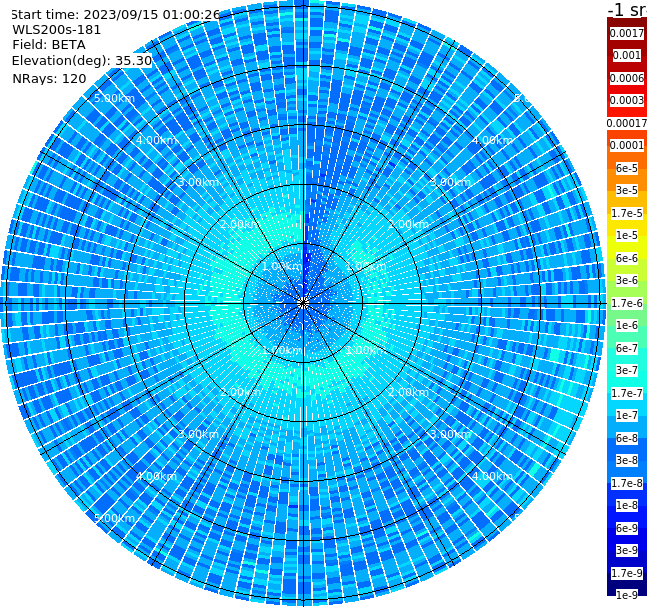The image size is (647, 607).
Task: Select the 6e-9 colorbar tick
Action: (627, 528)
